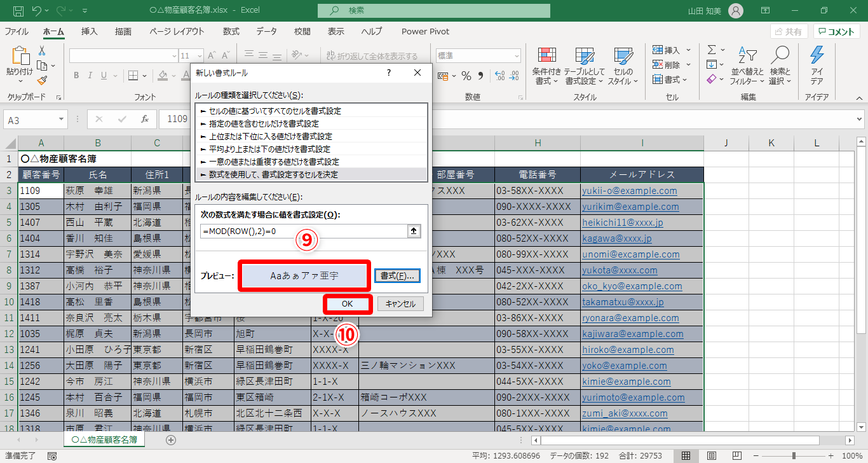This screenshot has height=463, width=868.
Task: Expand the Name Box dropdown
Action: [62, 119]
